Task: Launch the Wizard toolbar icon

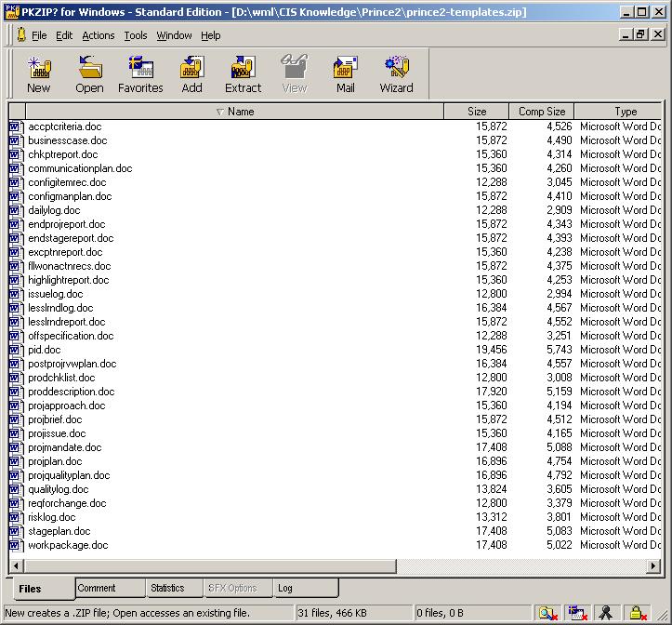Action: 397,67
